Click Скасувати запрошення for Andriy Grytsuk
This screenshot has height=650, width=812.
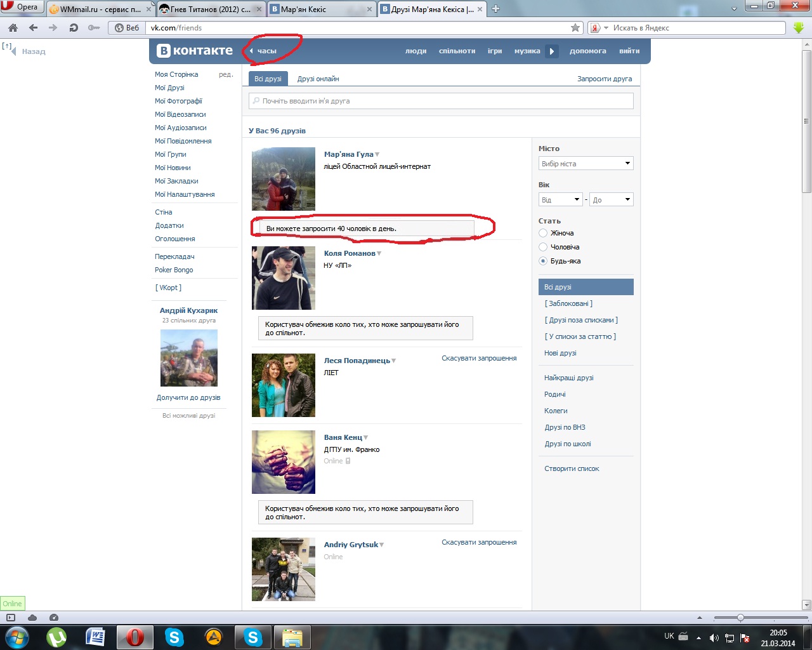click(x=479, y=542)
